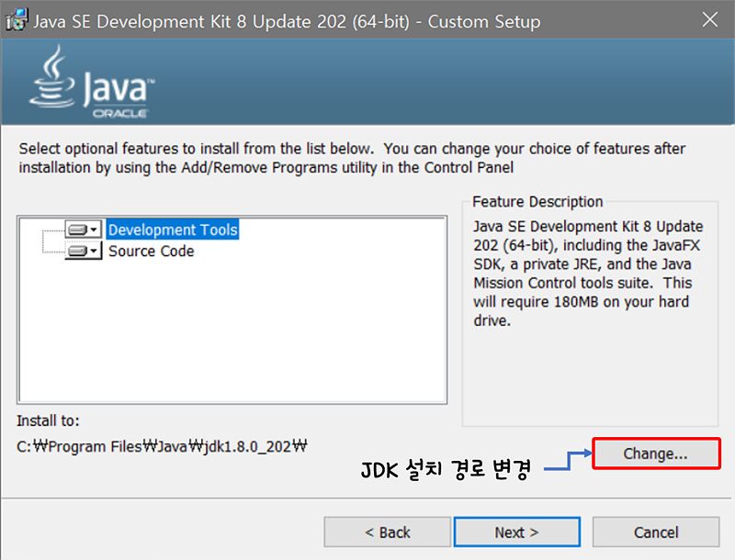Cancel the JDK installation

[656, 532]
